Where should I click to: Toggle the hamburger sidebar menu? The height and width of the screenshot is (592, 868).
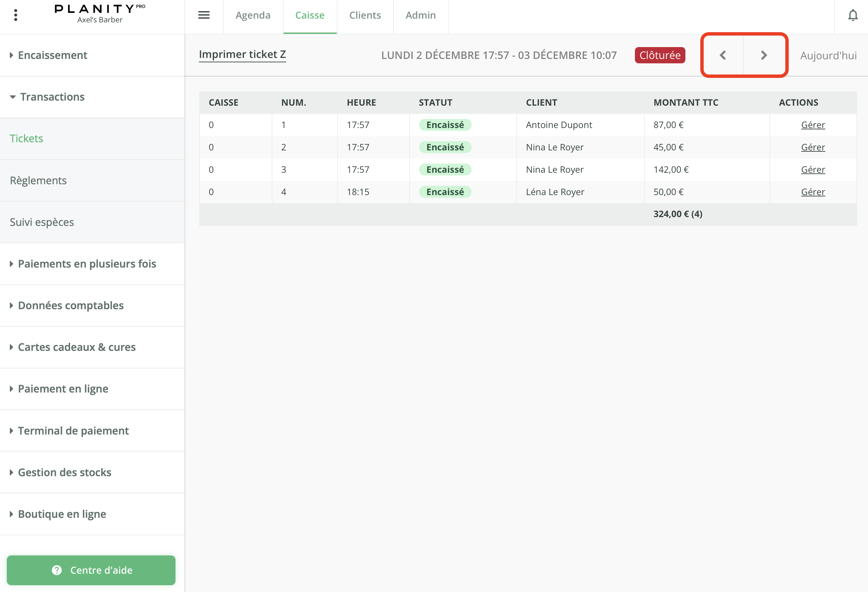tap(204, 15)
